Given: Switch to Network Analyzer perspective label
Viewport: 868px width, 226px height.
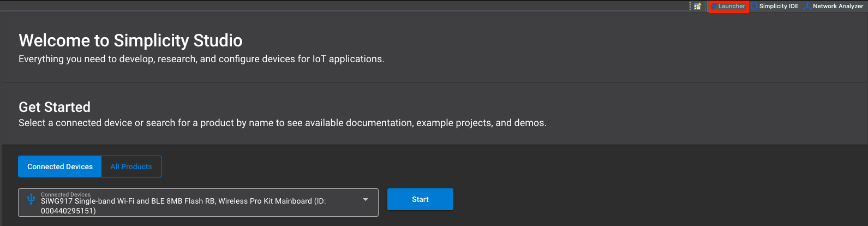Looking at the screenshot, I should pyautogui.click(x=837, y=7).
